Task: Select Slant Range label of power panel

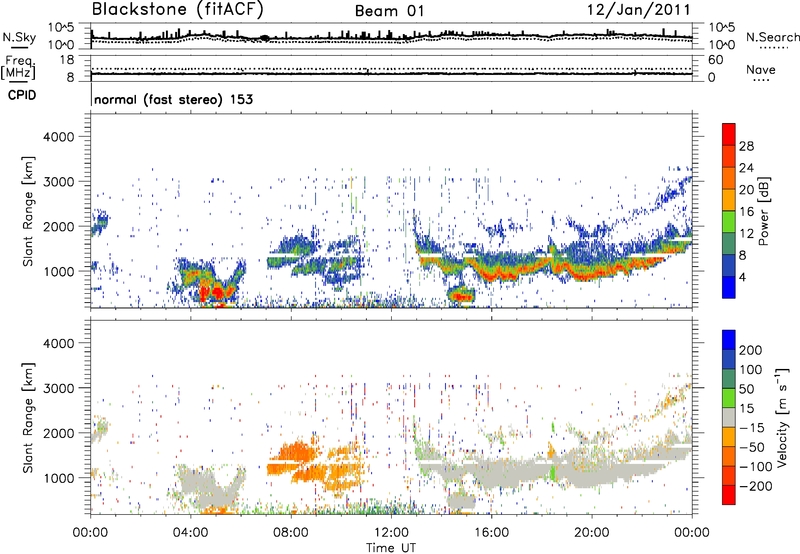Action: [x=28, y=211]
